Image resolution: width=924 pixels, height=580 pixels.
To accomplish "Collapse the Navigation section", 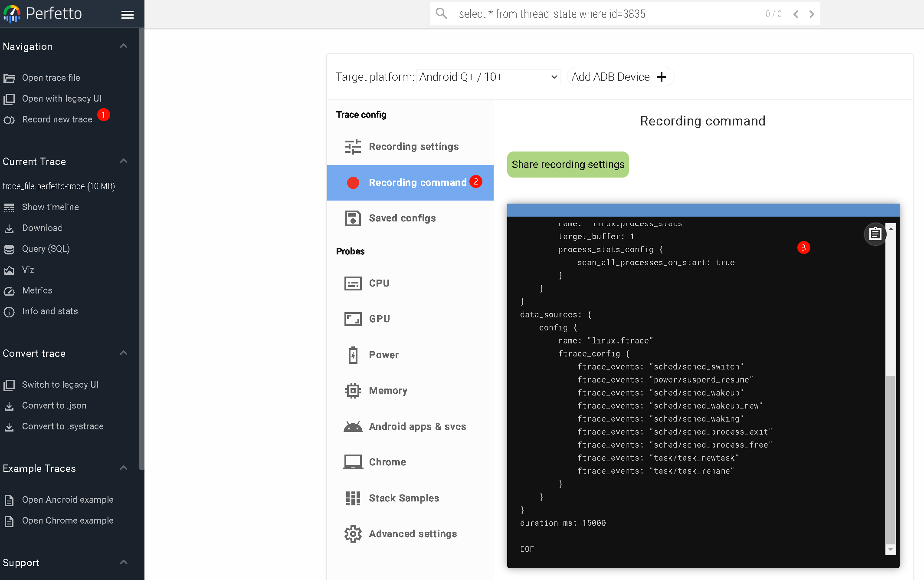I will 124,46.
